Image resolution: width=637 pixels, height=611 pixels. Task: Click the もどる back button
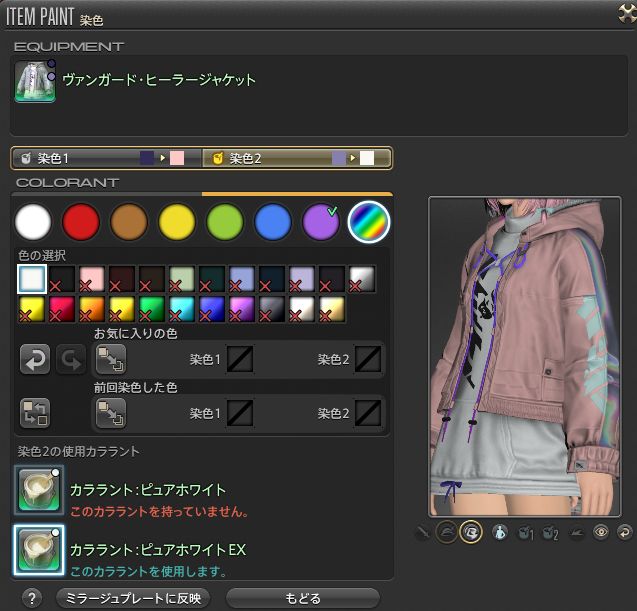coord(302,598)
